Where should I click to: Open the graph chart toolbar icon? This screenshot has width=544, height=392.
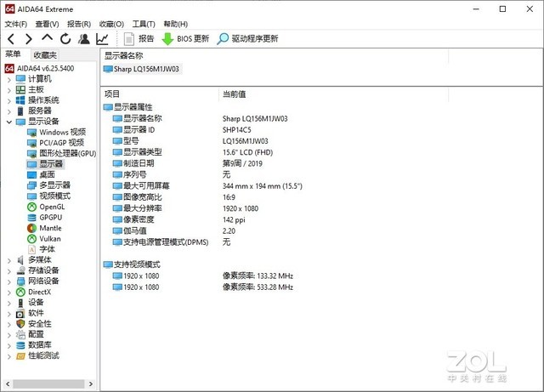[x=102, y=39]
